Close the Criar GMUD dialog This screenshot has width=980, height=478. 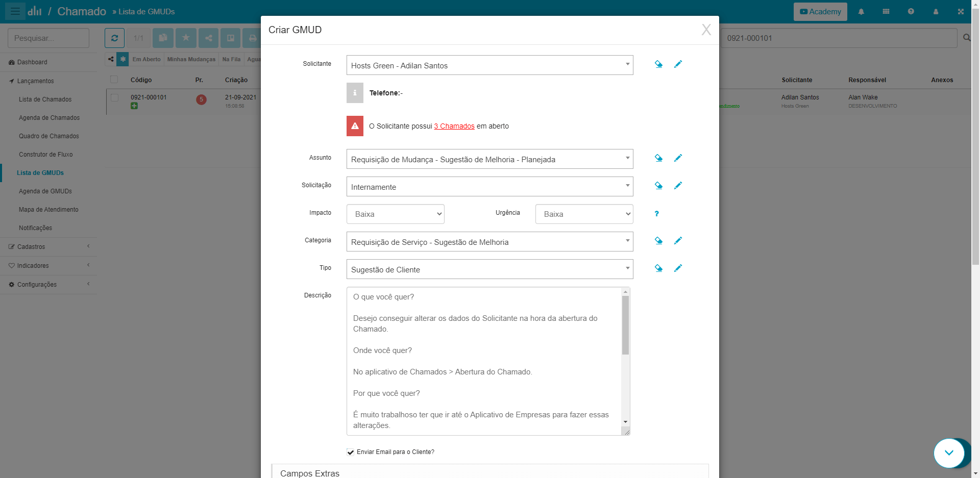click(x=706, y=30)
